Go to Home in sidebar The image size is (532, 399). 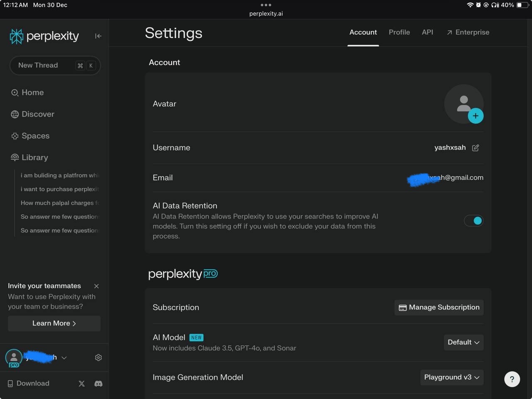[x=27, y=92]
